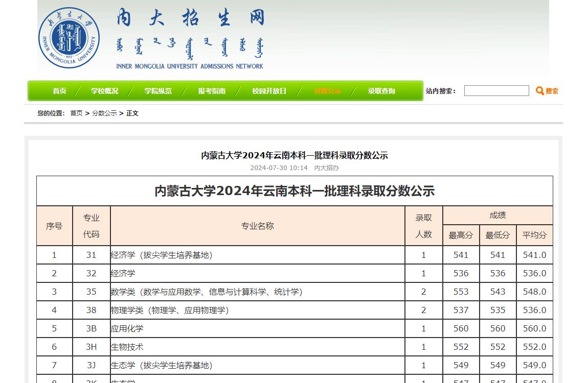Screen dimensions: 588x383
Task: Select the 应用化学 major name cell
Action: [258, 328]
